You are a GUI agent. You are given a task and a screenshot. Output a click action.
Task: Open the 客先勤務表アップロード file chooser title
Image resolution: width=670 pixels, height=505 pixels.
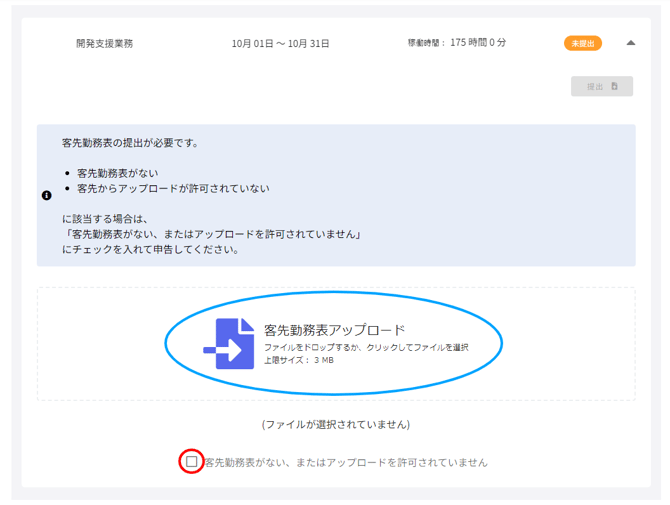coord(335,330)
